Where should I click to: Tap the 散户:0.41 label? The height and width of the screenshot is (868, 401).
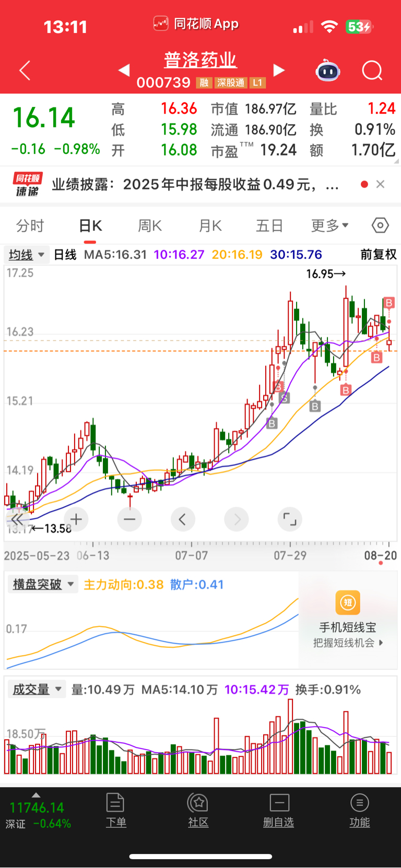pos(197,585)
